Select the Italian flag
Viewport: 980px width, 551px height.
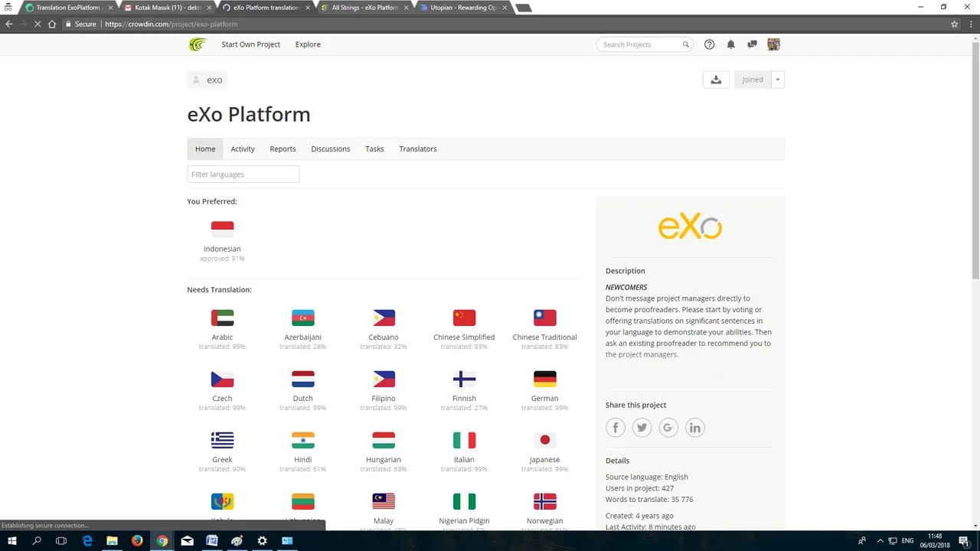464,440
